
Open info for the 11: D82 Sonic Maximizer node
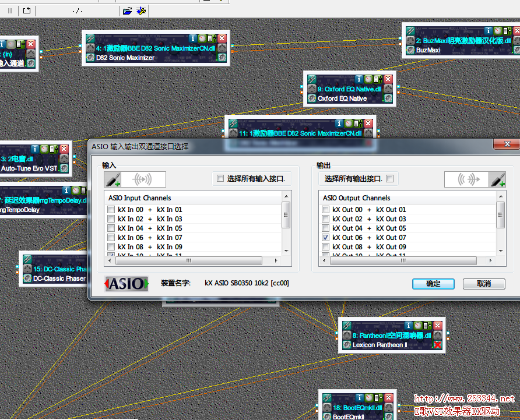pyautogui.click(x=339, y=123)
